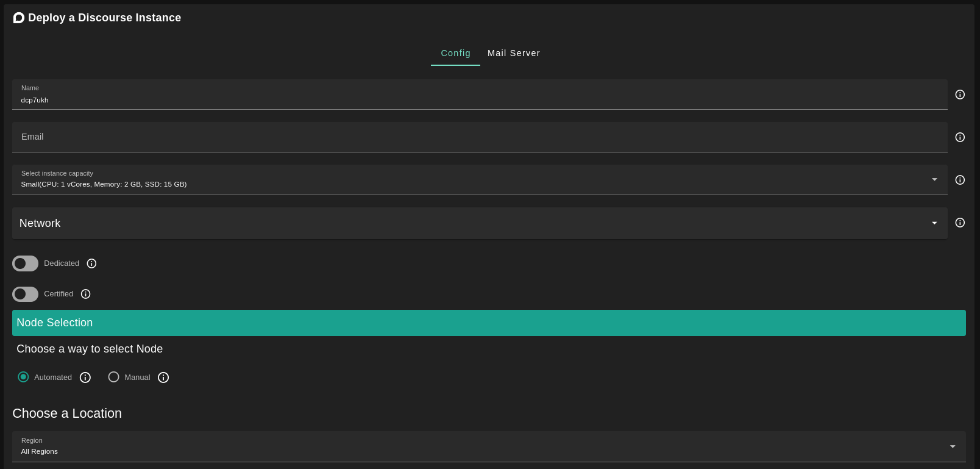Switch to the Mail Server tab

[x=514, y=53]
